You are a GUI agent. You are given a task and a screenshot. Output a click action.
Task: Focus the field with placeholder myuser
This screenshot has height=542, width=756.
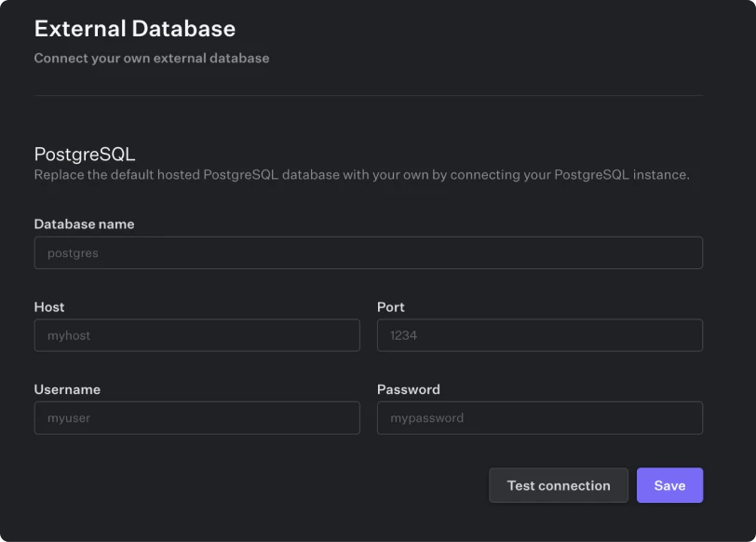pyautogui.click(x=196, y=418)
